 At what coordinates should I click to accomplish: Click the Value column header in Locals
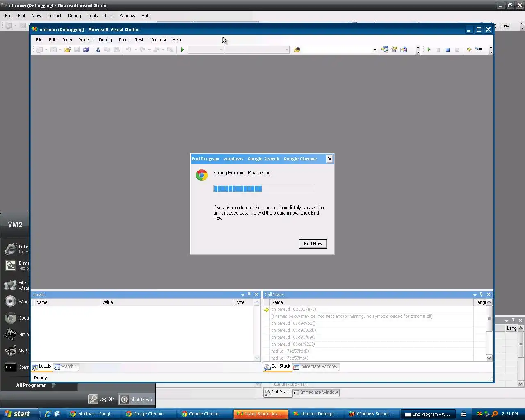click(167, 302)
